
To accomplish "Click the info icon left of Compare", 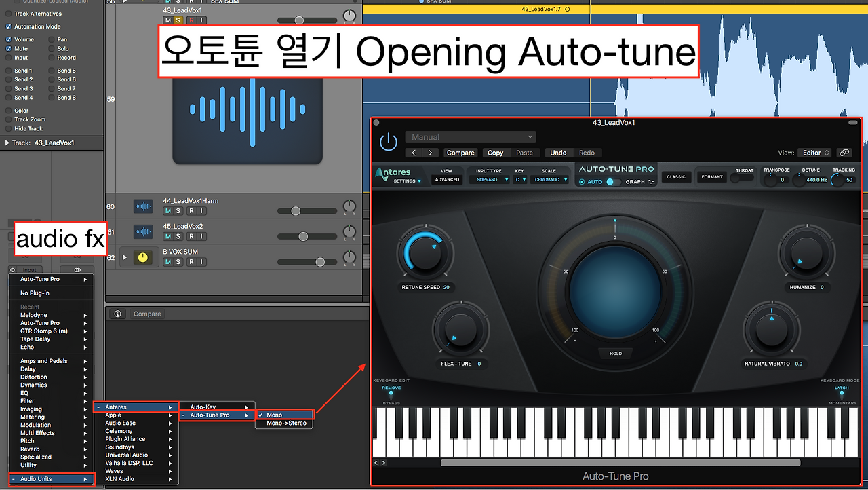I will point(117,314).
